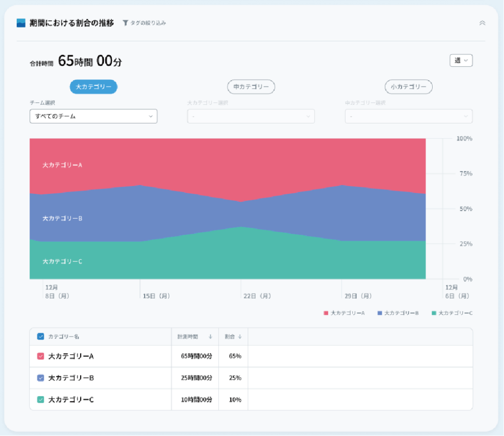Open the 大カテゴリー選択 dropdown
504x436 pixels.
(251, 116)
